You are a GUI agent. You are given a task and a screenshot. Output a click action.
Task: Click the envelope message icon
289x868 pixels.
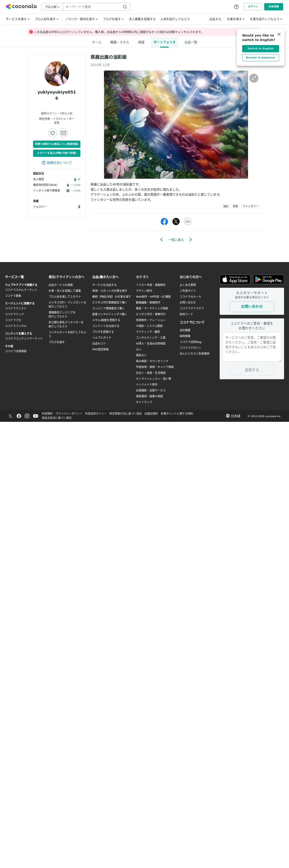(63, 133)
